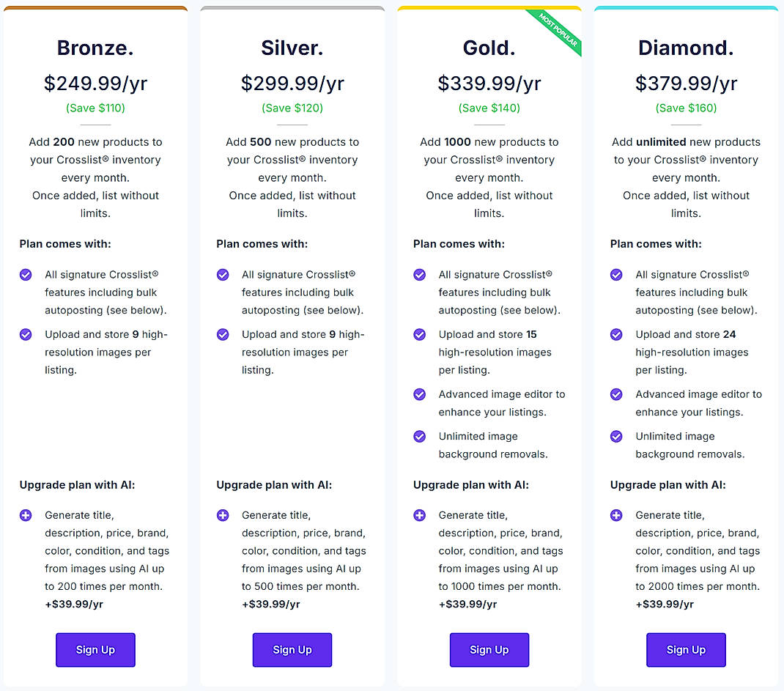Click the Save $140 label under Gold price
This screenshot has width=784, height=691.
pyautogui.click(x=489, y=108)
